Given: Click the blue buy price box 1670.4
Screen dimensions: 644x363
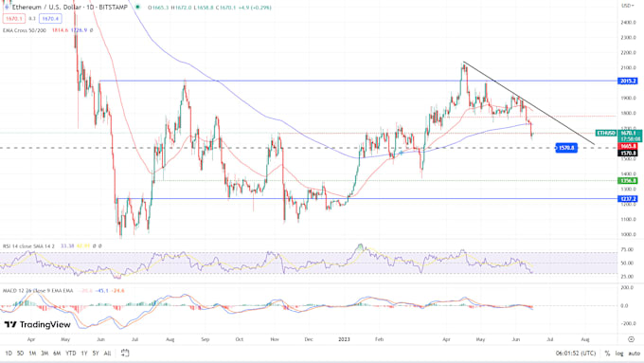Looking at the screenshot, I should (50, 19).
